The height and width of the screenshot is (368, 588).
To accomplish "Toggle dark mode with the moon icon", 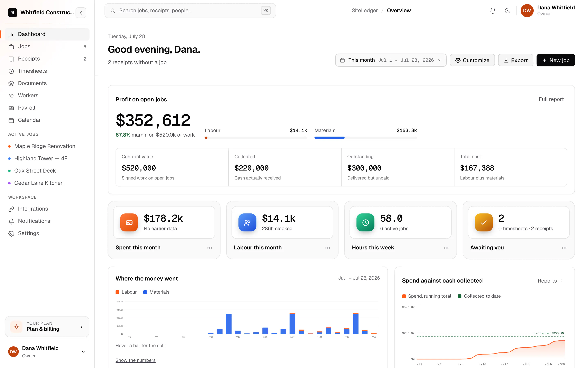I will click(x=507, y=11).
